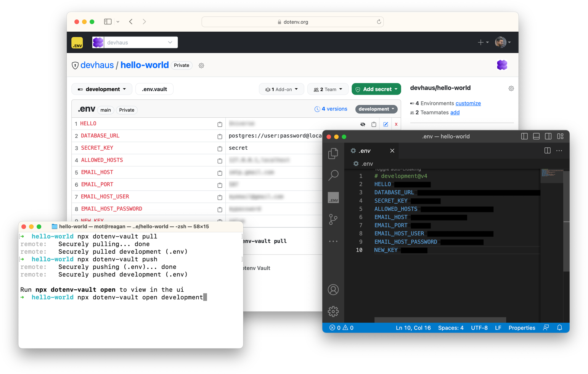Open Explorer in VS Code activity bar

[x=333, y=153]
